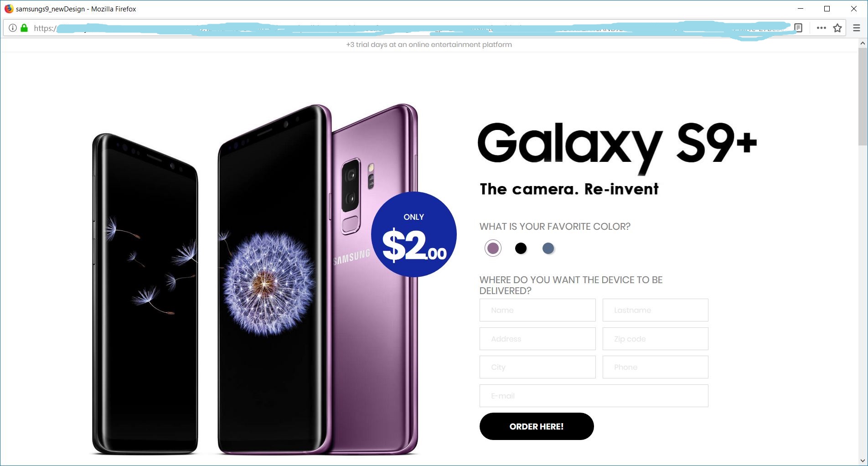Click scrollbar down arrow
Screen dimensions: 868x466
[x=863, y=461]
